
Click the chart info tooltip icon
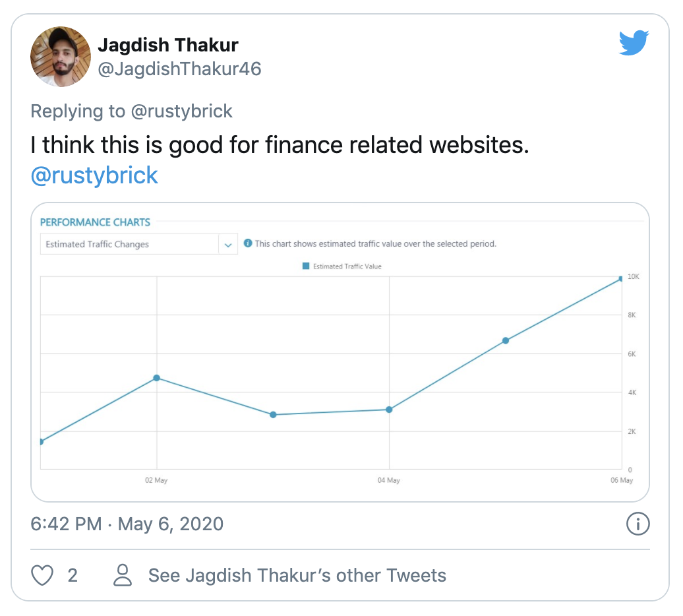point(248,243)
